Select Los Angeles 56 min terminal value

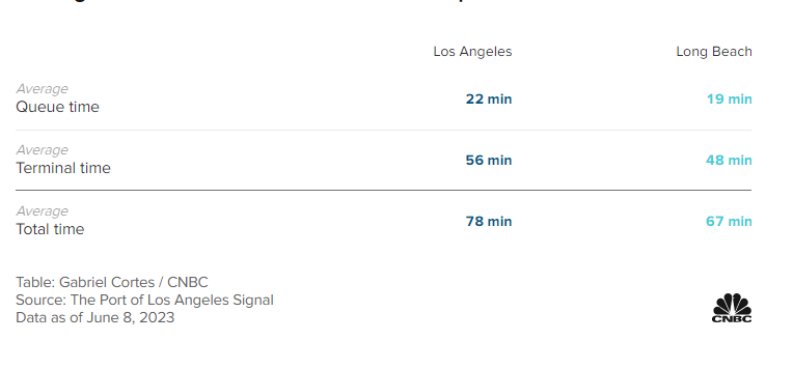pos(489,160)
